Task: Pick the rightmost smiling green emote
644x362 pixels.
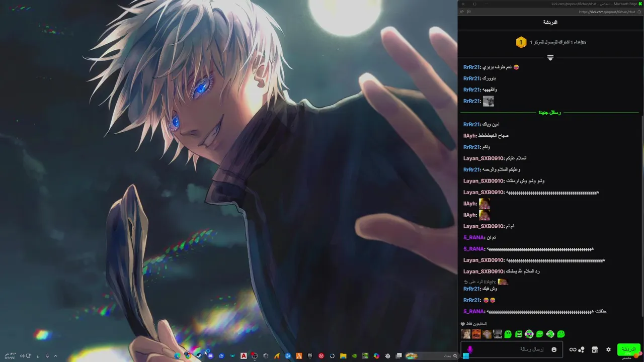Action: 561,334
